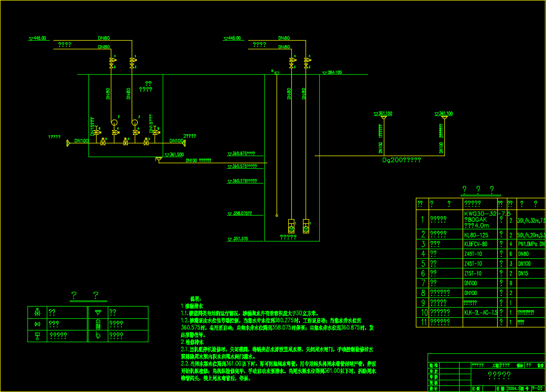Click the 30t/h,32m spec cell
This screenshot has height=392, width=546.
pos(531,220)
